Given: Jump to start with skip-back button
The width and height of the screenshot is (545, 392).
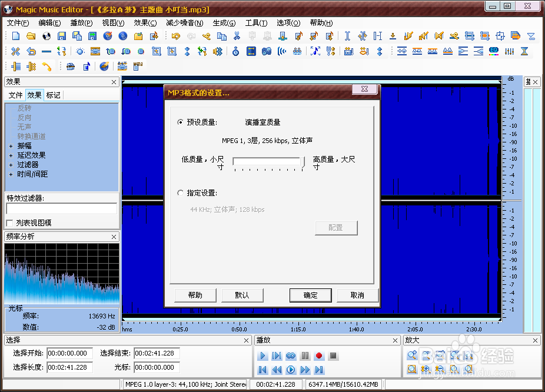Looking at the screenshot, I should [x=262, y=370].
